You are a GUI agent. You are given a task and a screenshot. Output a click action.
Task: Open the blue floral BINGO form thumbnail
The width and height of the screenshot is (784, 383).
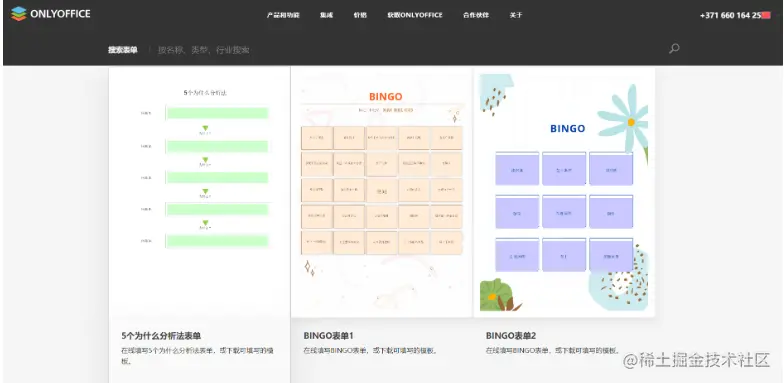coord(564,193)
